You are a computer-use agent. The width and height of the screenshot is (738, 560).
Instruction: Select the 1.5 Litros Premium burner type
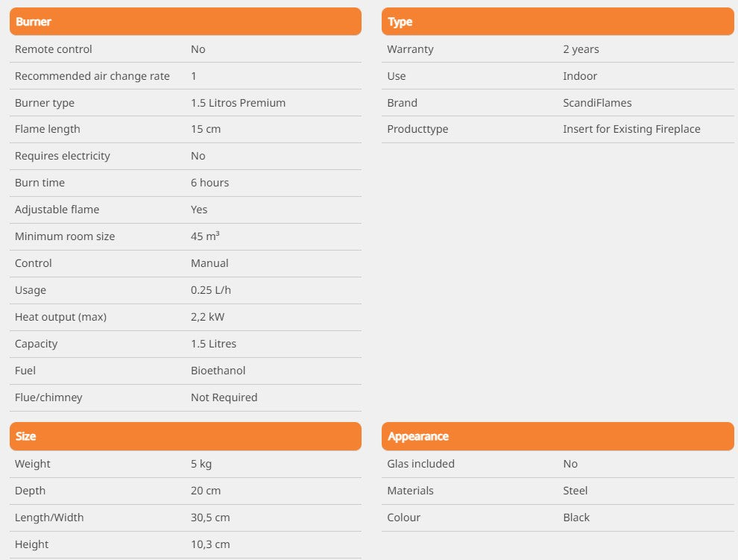(238, 103)
